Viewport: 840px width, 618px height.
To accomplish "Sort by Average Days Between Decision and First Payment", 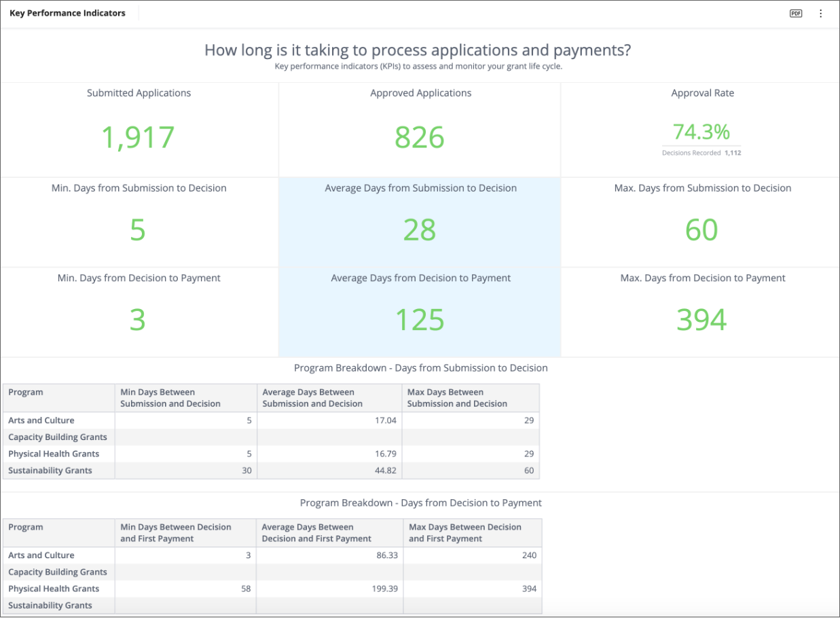I will (316, 533).
